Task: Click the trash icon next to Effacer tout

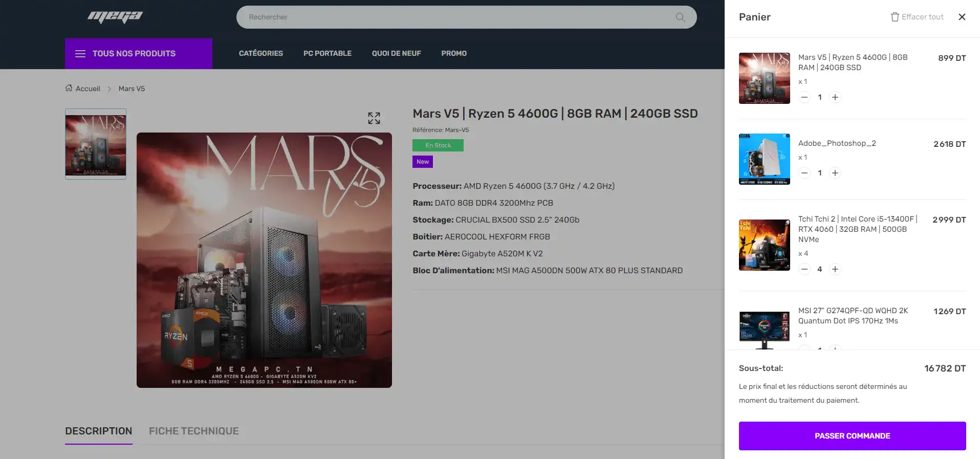Action: click(x=895, y=17)
